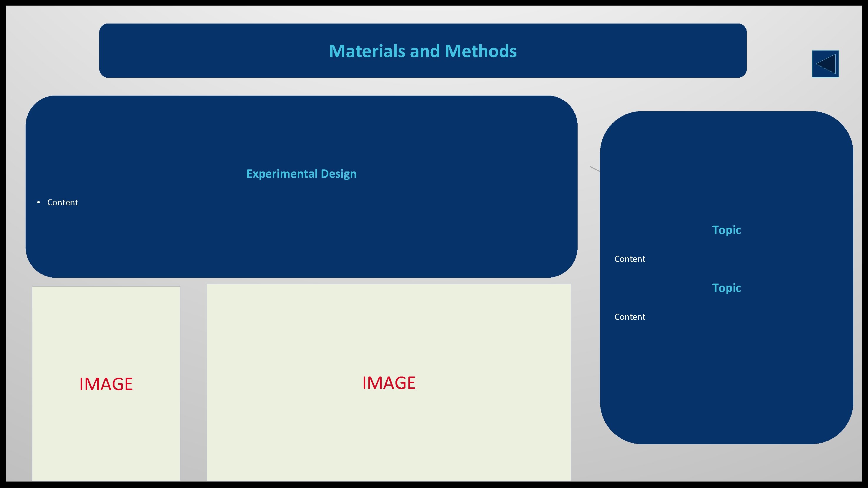
Task: Click Content text below the lower Topic
Action: coord(629,317)
